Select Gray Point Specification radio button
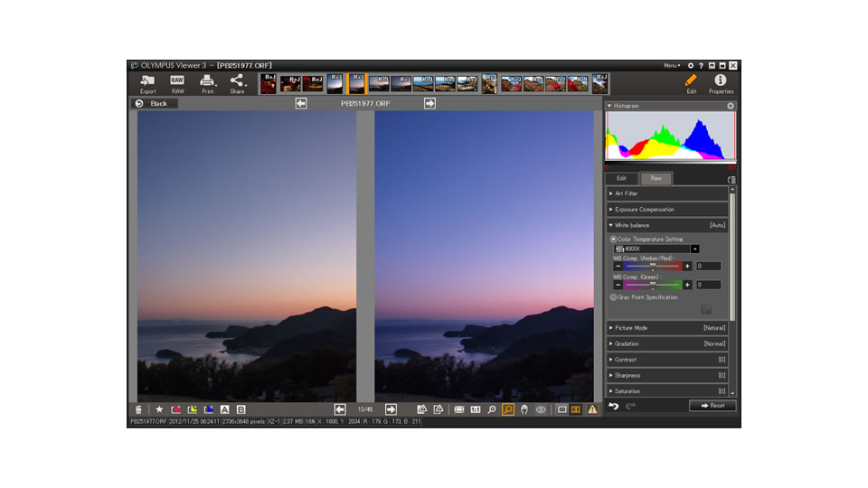The image size is (868, 488). [613, 297]
